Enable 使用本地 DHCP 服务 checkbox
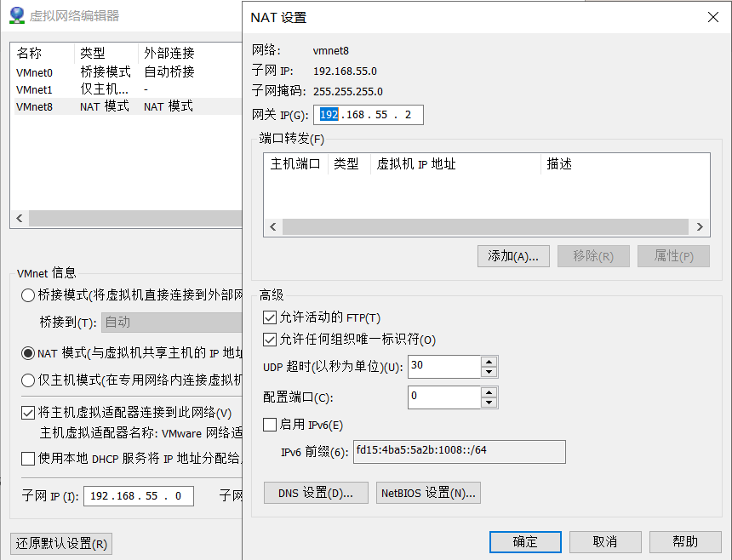Image resolution: width=732 pixels, height=560 pixels. click(28, 459)
